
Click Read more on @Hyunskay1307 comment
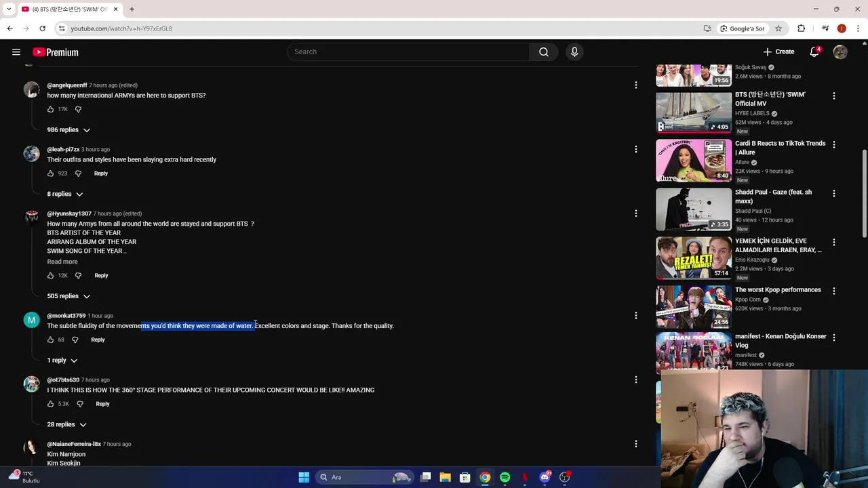coord(62,262)
